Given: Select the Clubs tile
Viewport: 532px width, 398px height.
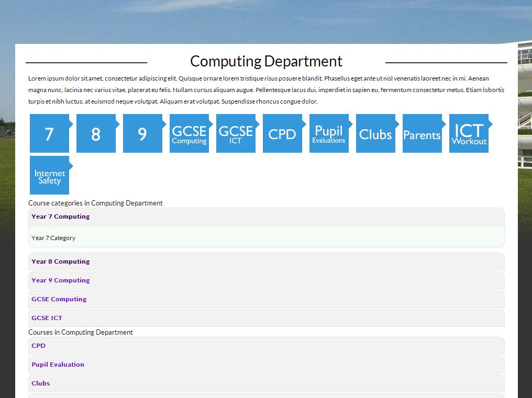Looking at the screenshot, I should tap(375, 133).
